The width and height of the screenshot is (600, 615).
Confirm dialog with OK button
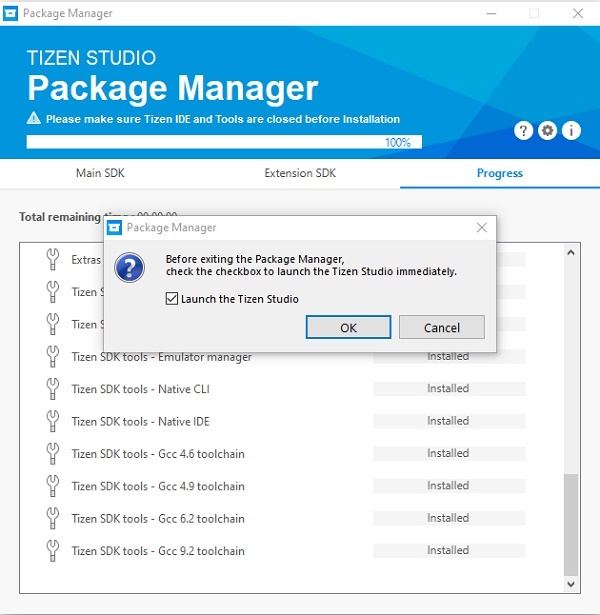coord(348,327)
